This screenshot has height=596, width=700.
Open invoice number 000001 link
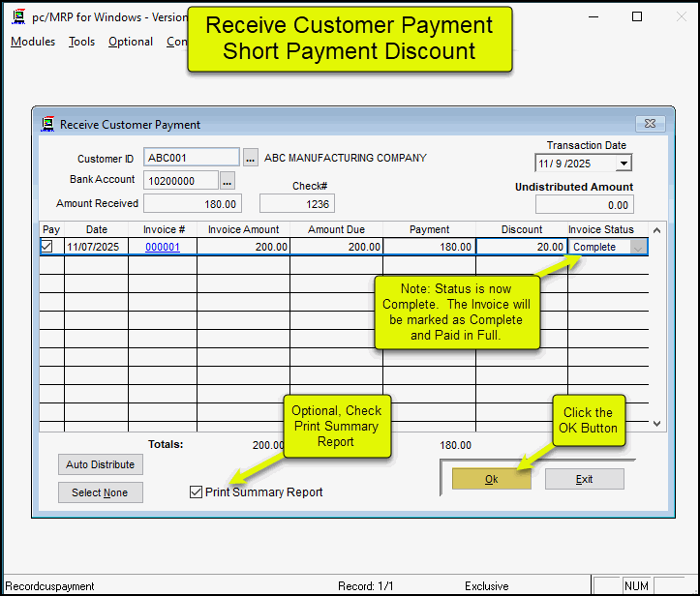coord(163,247)
